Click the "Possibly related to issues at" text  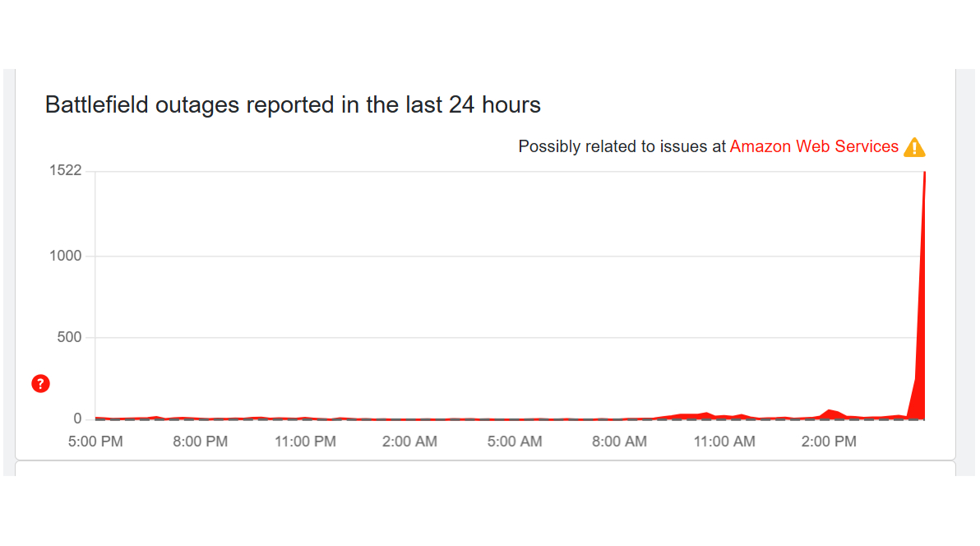[622, 146]
